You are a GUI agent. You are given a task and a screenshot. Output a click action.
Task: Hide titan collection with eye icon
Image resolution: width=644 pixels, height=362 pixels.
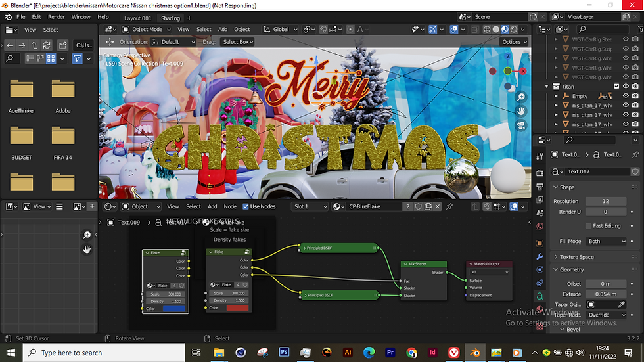pyautogui.click(x=626, y=87)
